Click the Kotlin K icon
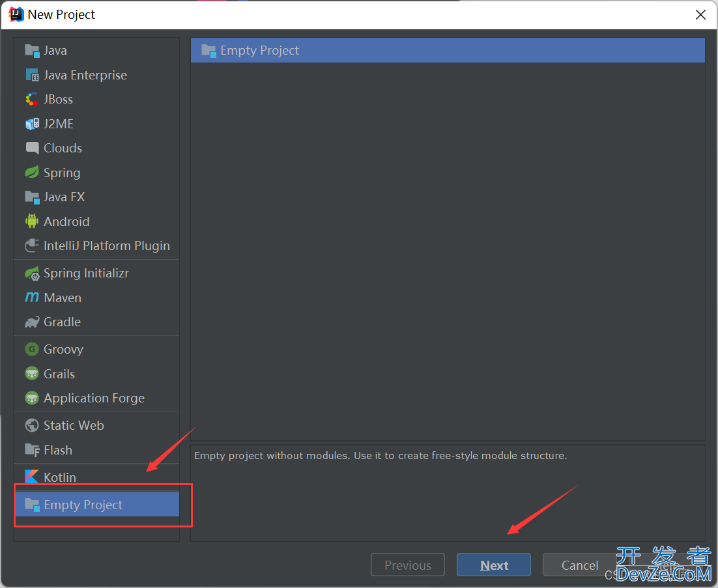 (32, 477)
